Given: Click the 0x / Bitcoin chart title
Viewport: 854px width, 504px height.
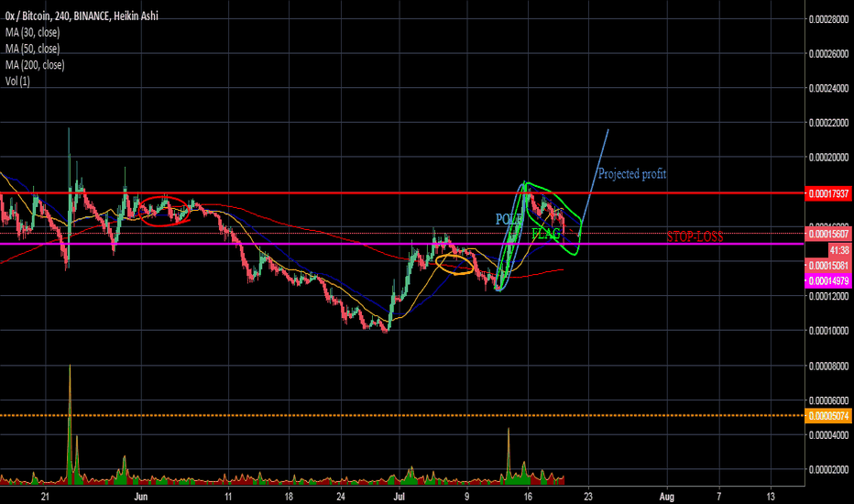Looking at the screenshot, I should click(82, 16).
